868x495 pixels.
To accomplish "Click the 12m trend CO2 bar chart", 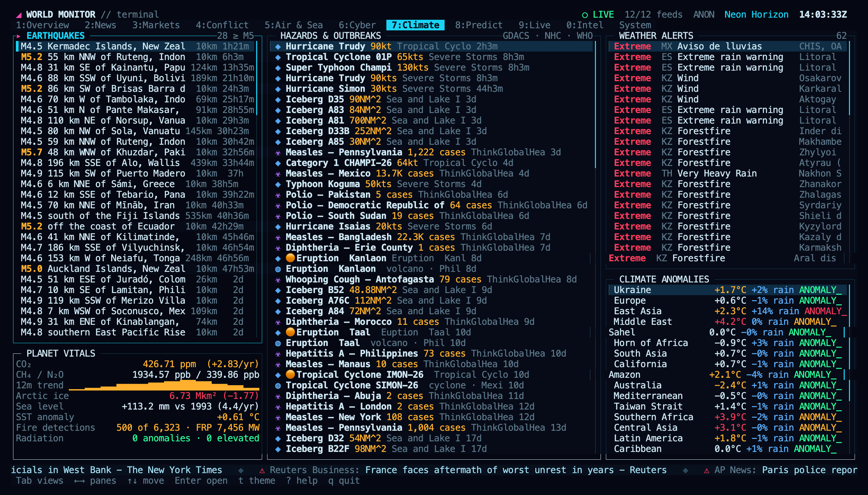I will [x=164, y=385].
